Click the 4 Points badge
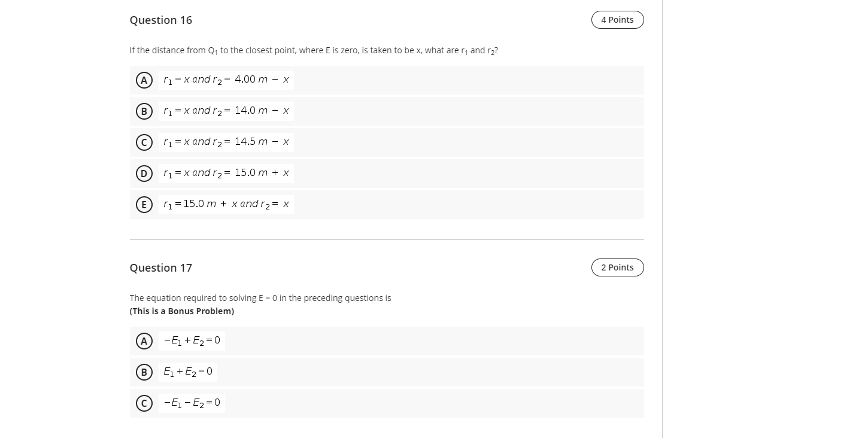The height and width of the screenshot is (438, 868). [x=617, y=20]
